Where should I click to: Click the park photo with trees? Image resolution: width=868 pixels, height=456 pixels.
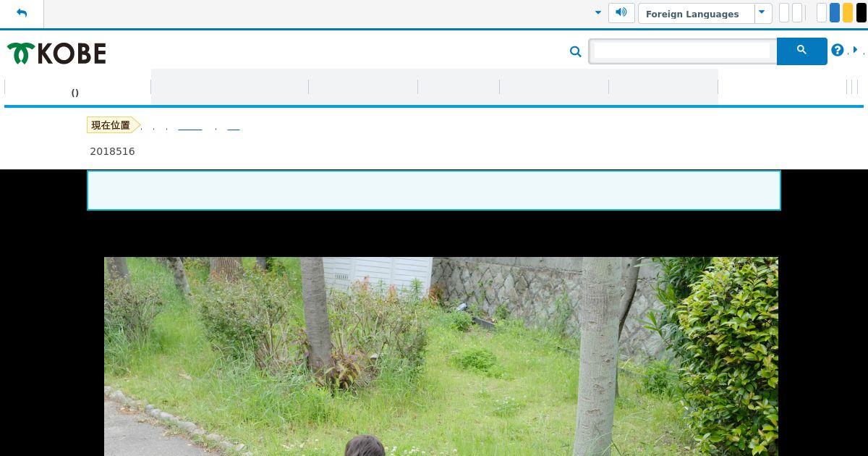click(441, 356)
